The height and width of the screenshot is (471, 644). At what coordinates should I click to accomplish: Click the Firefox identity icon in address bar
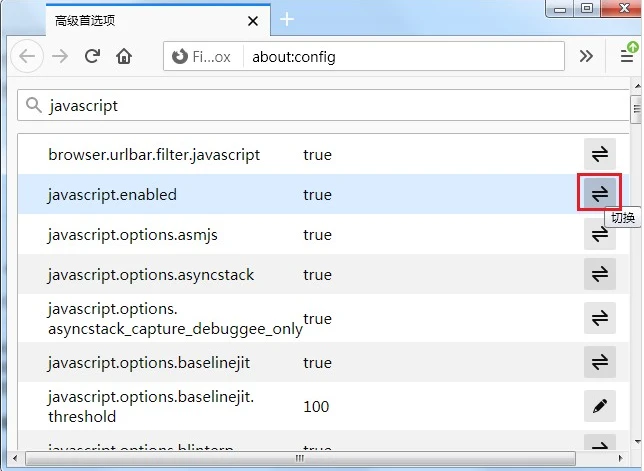tap(181, 56)
